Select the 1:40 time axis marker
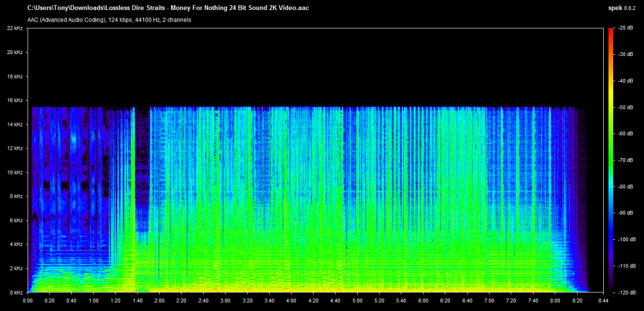The image size is (644, 311). pos(138,300)
